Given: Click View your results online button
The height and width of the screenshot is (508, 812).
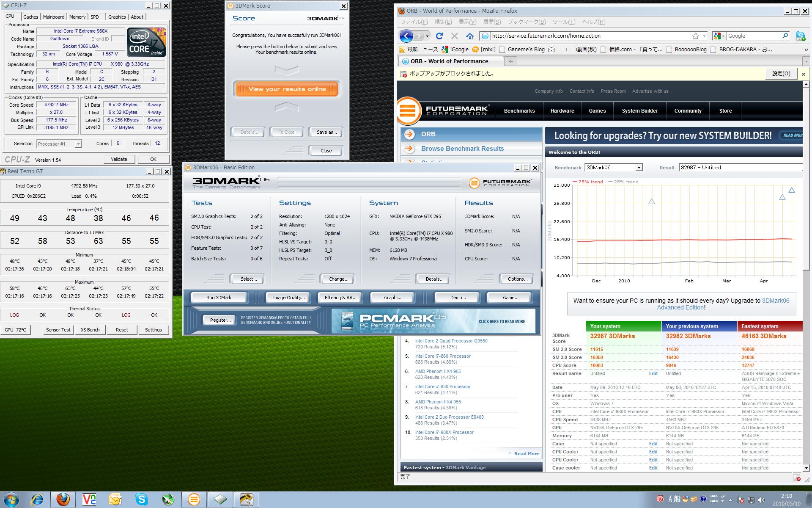Looking at the screenshot, I should tap(287, 89).
